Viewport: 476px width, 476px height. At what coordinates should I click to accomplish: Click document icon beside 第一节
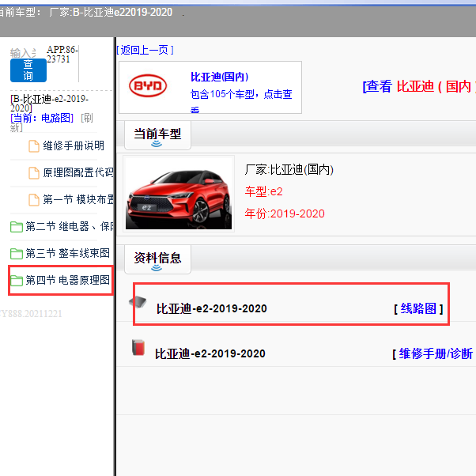click(x=34, y=200)
